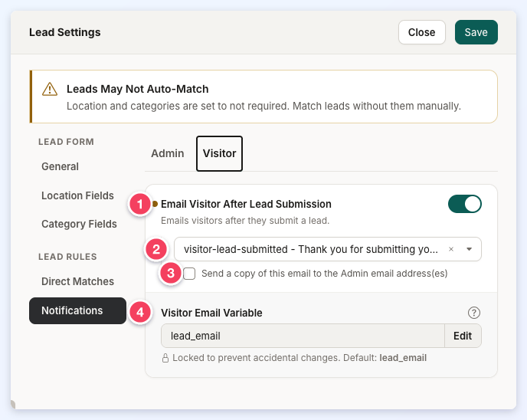The height and width of the screenshot is (420, 527).
Task: Open the email template dropdown arrow
Action: 470,249
